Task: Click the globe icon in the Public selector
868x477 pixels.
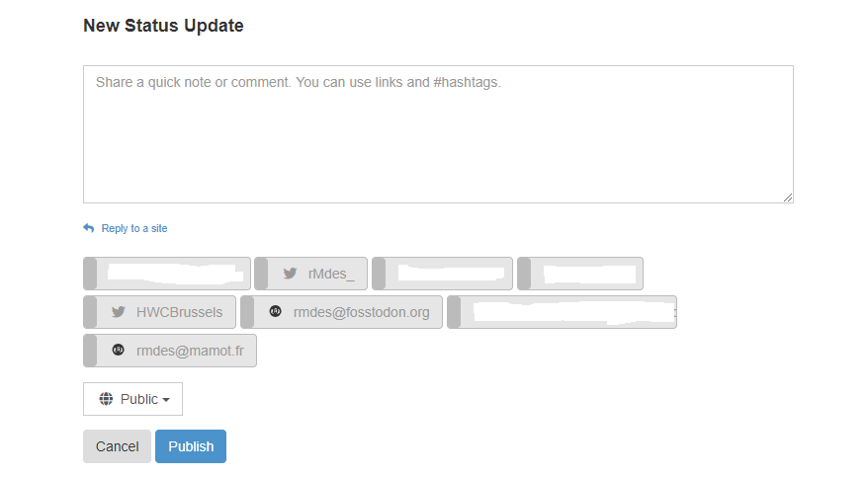Action: (x=106, y=399)
